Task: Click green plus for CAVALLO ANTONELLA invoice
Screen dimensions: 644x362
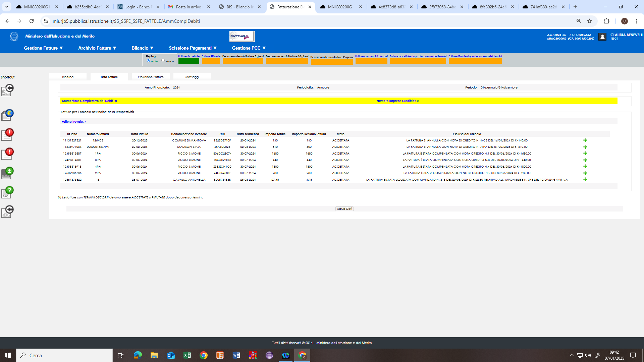Action: pyautogui.click(x=585, y=180)
